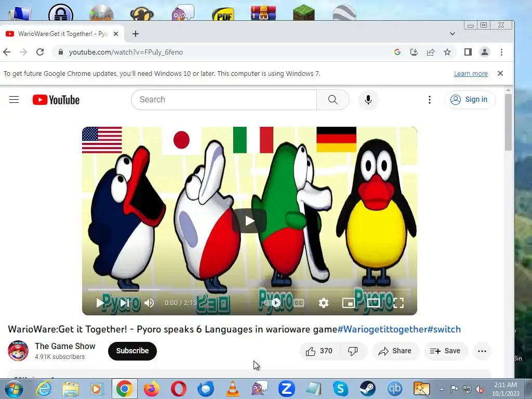The image size is (532, 399).
Task: Open qBittorrent from taskbar
Action: pos(395,389)
